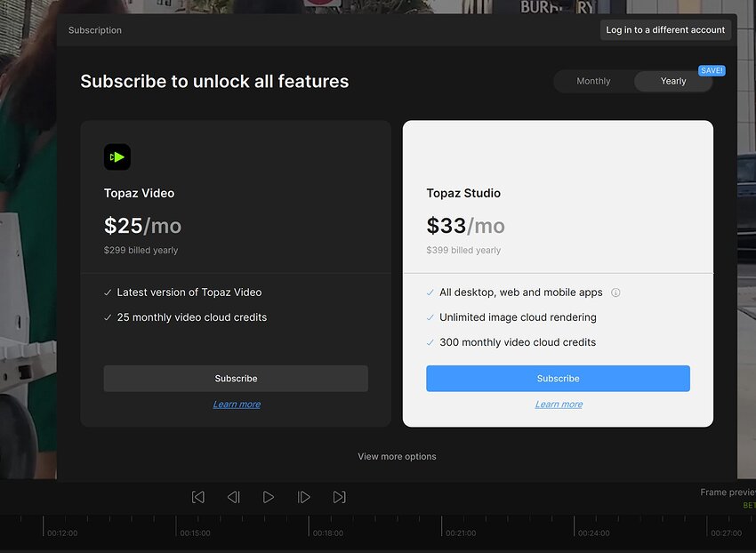The height and width of the screenshot is (553, 756).
Task: Step back one frame
Action: pos(233,497)
